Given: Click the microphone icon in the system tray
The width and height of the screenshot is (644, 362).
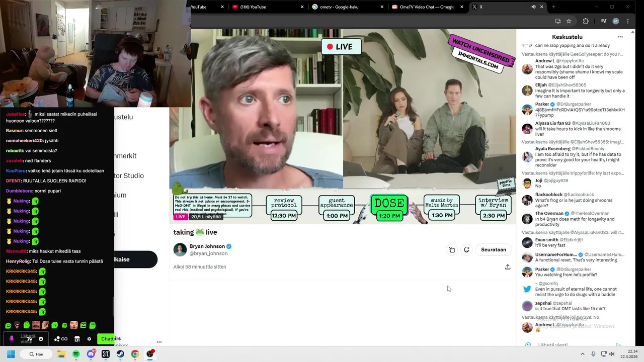Looking at the screenshot, I should [593, 354].
